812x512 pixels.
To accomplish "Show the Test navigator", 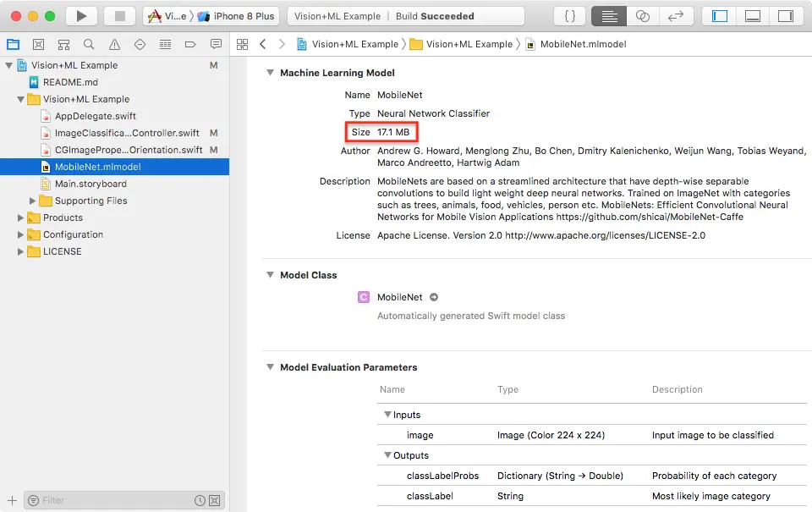I will coord(140,45).
